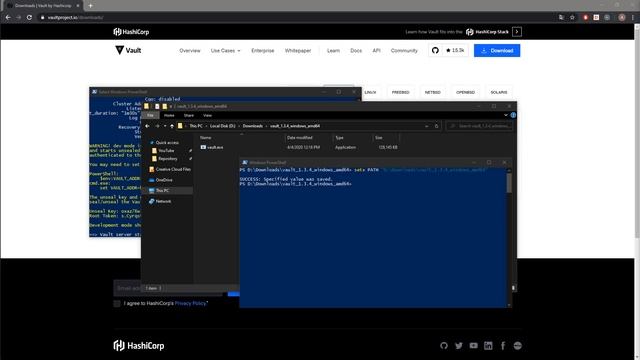Click Downloads in the breadcrumb path
The height and width of the screenshot is (360, 640).
[253, 126]
